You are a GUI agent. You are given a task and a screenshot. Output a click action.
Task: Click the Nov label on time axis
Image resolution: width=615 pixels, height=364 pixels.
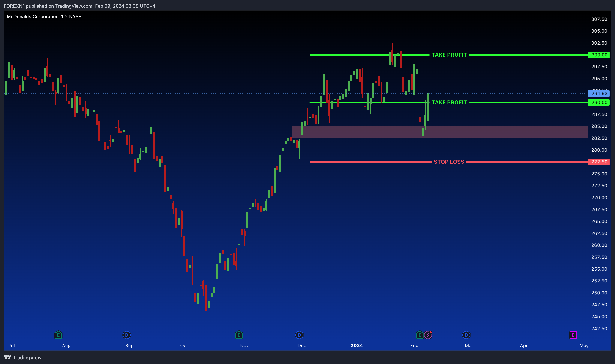244,345
